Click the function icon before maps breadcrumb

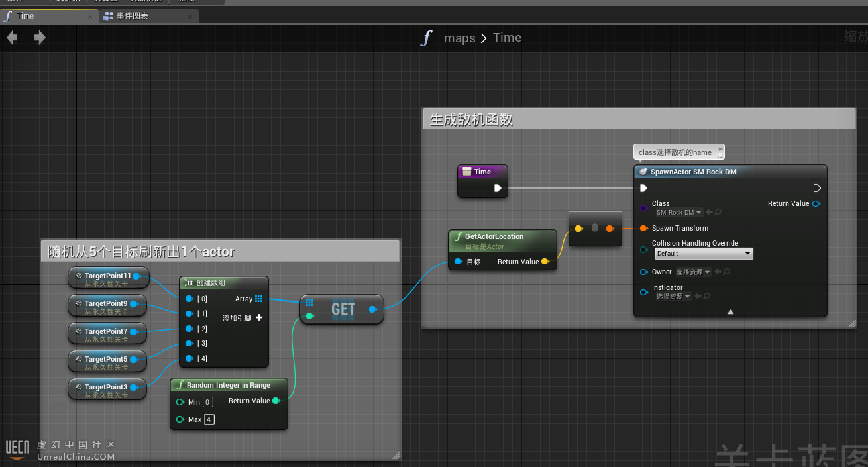pos(427,38)
